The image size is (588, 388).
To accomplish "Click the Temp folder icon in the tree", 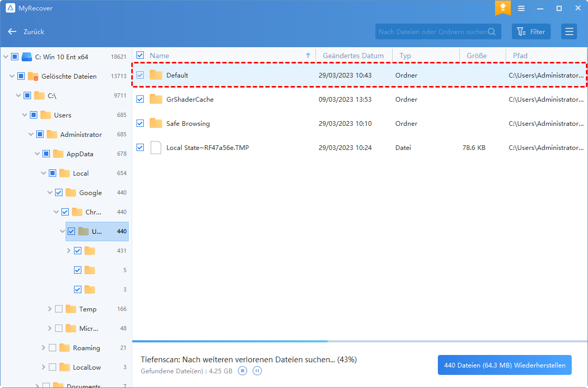I will pyautogui.click(x=71, y=309).
